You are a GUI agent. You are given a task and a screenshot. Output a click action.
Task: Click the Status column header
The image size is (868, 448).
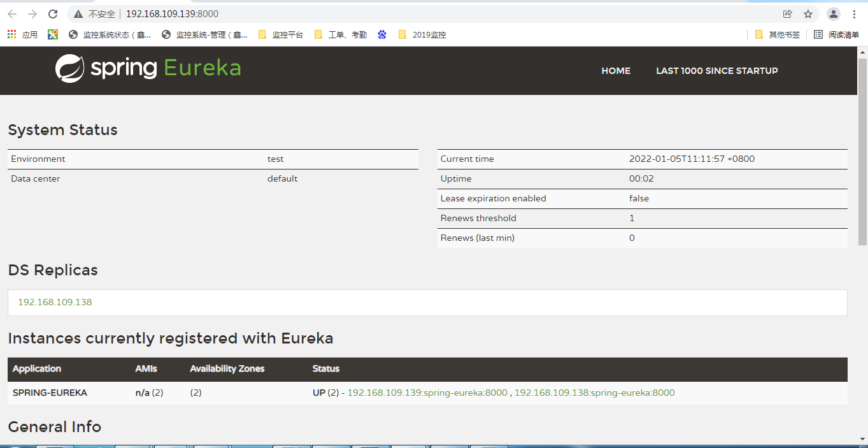pos(326,368)
